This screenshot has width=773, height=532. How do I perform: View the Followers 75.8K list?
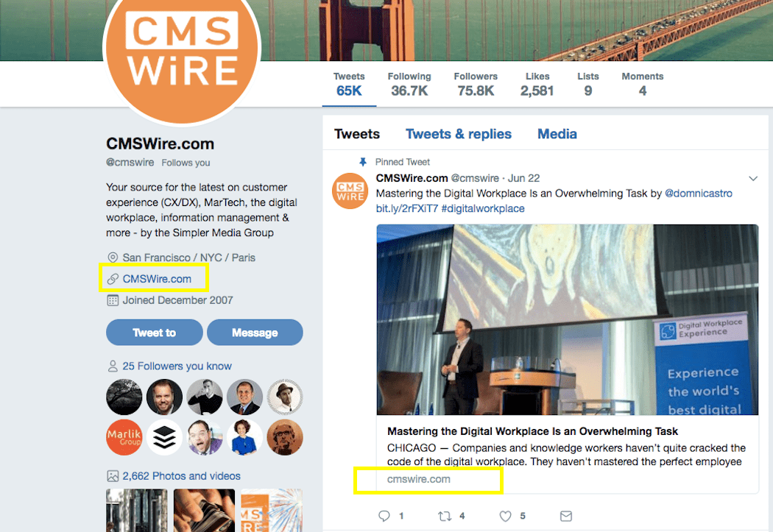click(x=476, y=84)
